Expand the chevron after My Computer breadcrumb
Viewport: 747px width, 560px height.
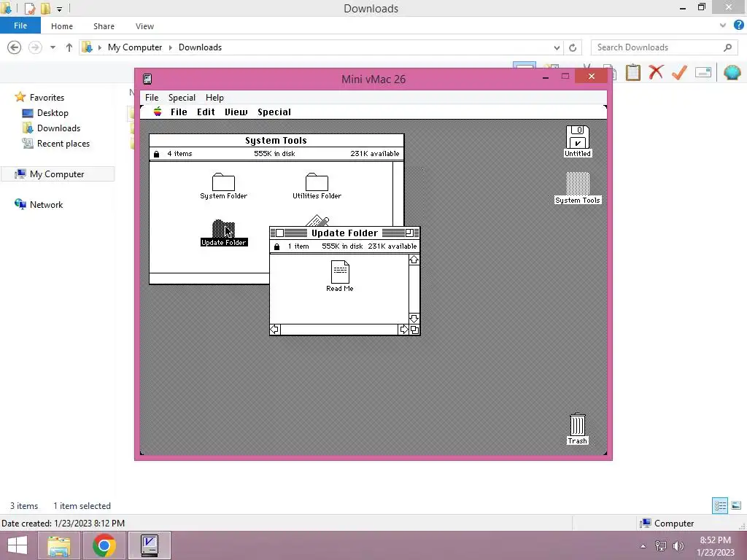tap(170, 47)
